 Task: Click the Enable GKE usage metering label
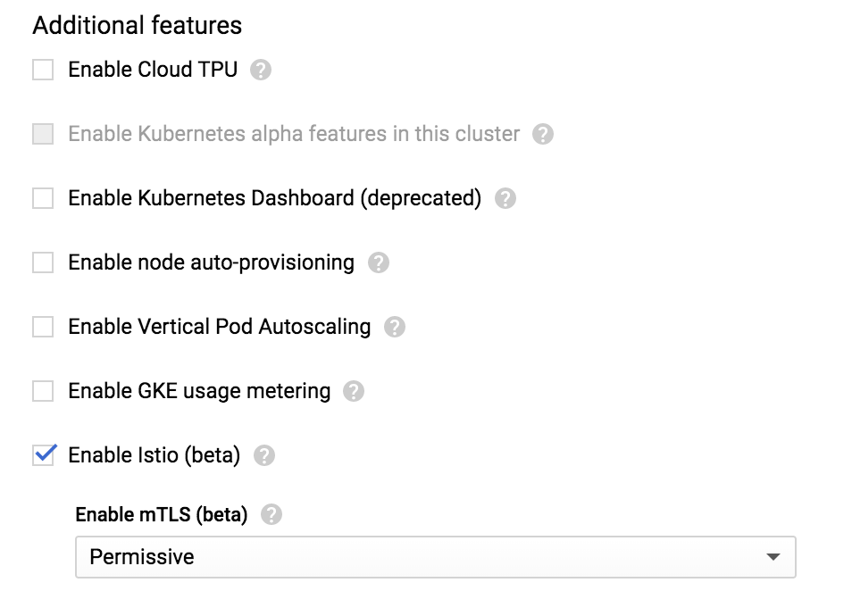coord(199,391)
